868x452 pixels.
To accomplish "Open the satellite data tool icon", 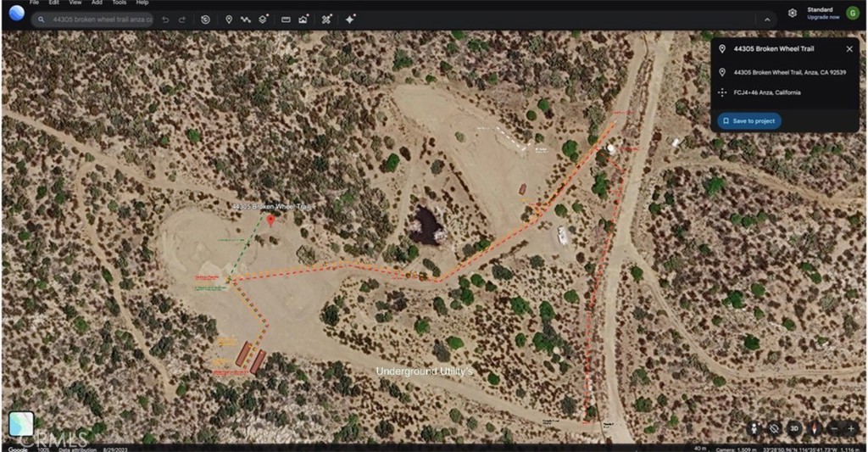I will [x=326, y=20].
